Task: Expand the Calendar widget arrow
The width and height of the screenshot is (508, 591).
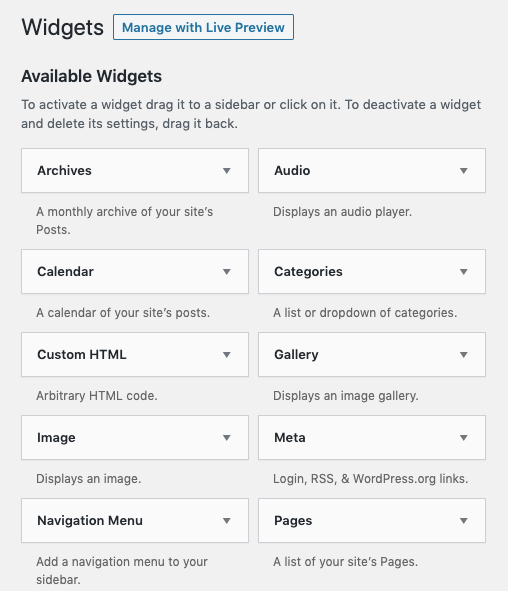Action: tap(226, 272)
